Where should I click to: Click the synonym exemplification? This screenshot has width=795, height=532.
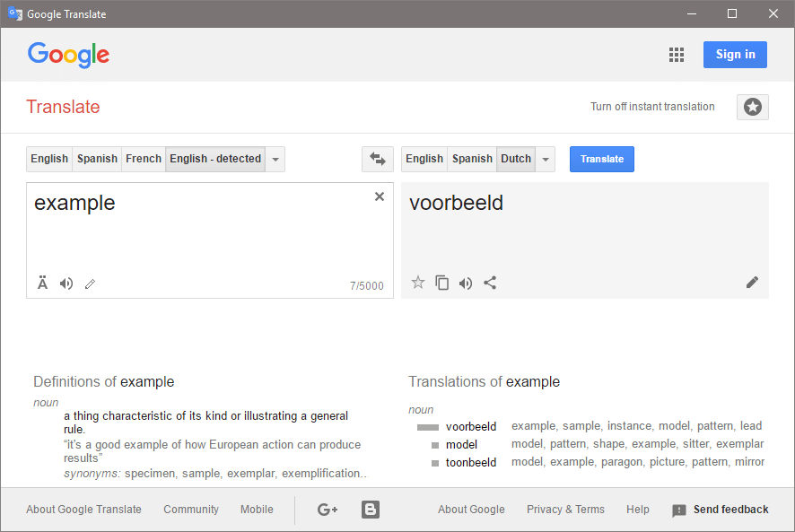coord(321,474)
